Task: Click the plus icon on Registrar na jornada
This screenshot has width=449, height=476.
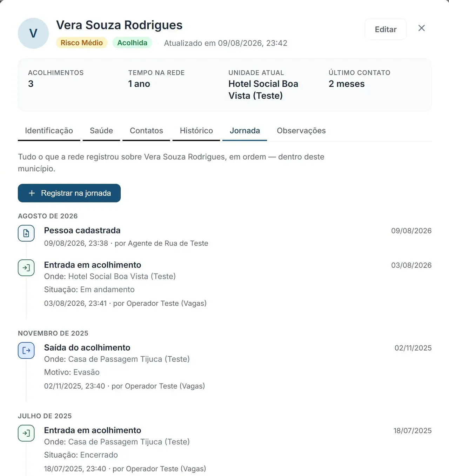Action: click(32, 193)
